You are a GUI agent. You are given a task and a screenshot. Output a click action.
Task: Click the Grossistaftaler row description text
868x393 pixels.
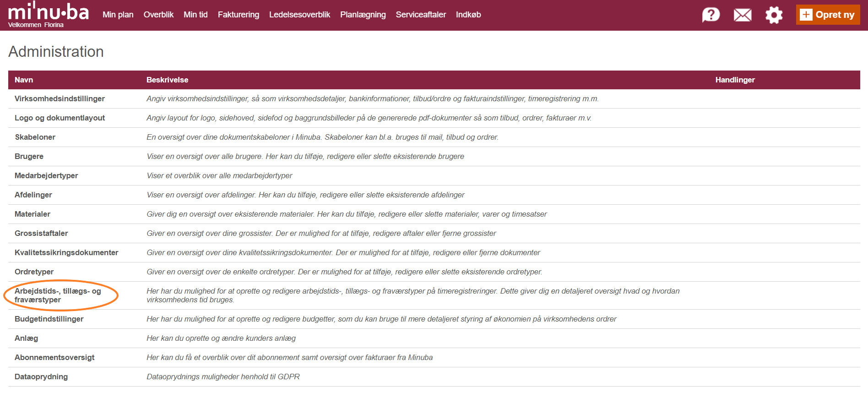pos(321,233)
